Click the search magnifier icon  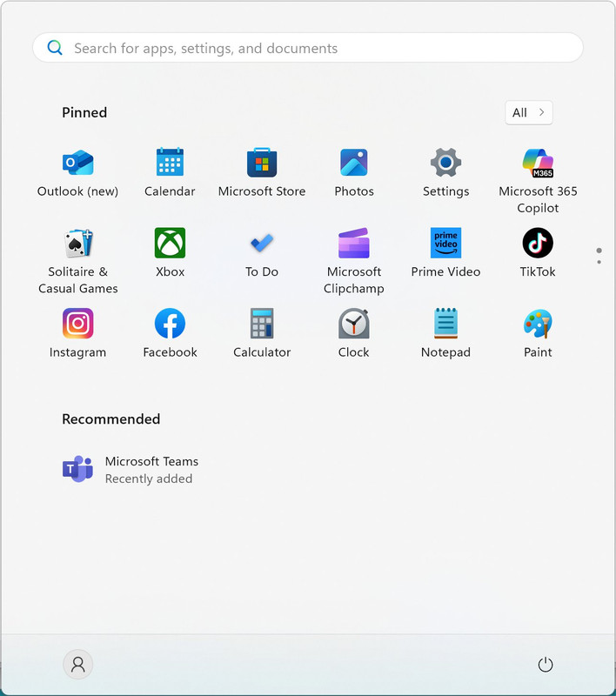pos(55,48)
